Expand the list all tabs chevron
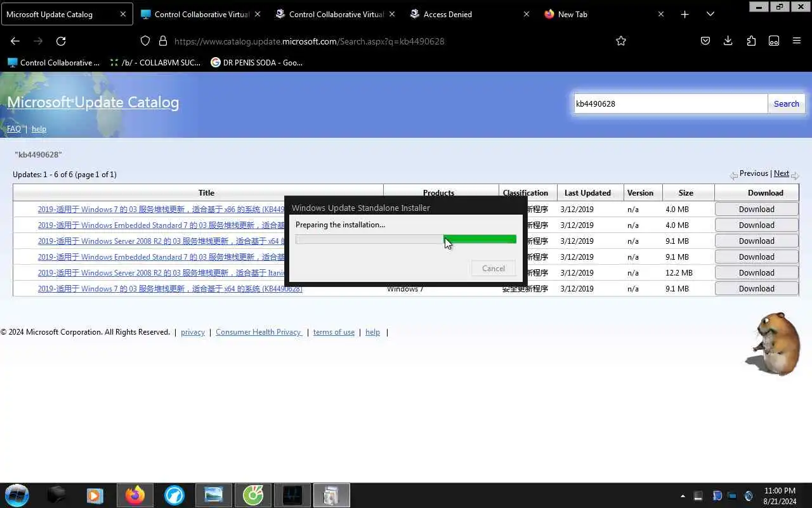Image resolution: width=812 pixels, height=508 pixels. click(x=710, y=14)
